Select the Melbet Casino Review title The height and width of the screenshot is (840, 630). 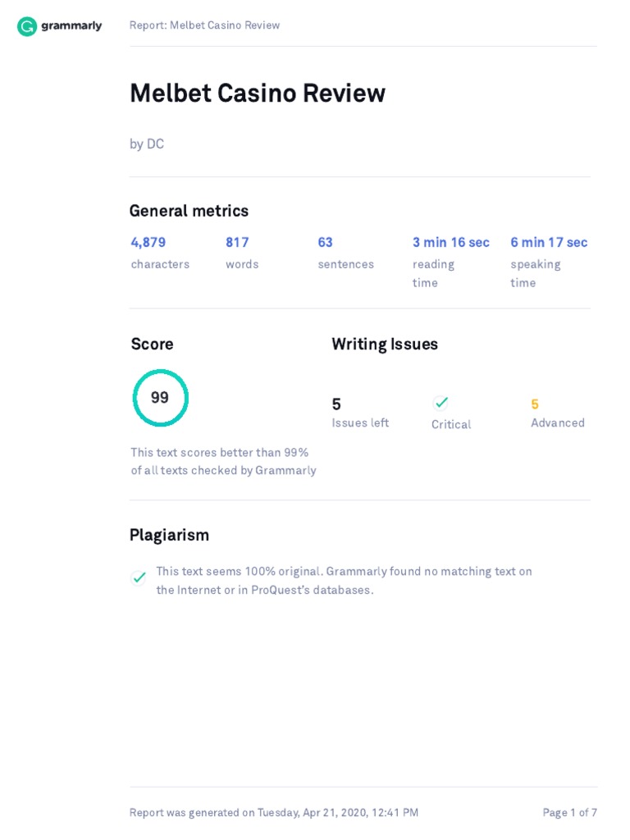[258, 94]
